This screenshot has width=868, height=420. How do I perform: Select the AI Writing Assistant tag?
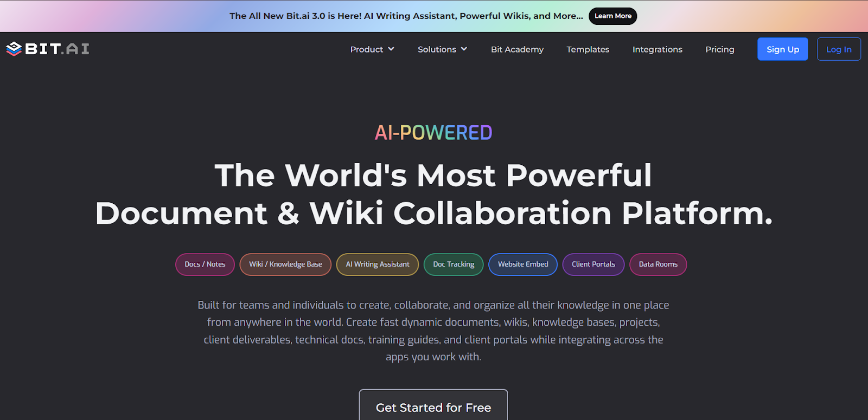[378, 264]
